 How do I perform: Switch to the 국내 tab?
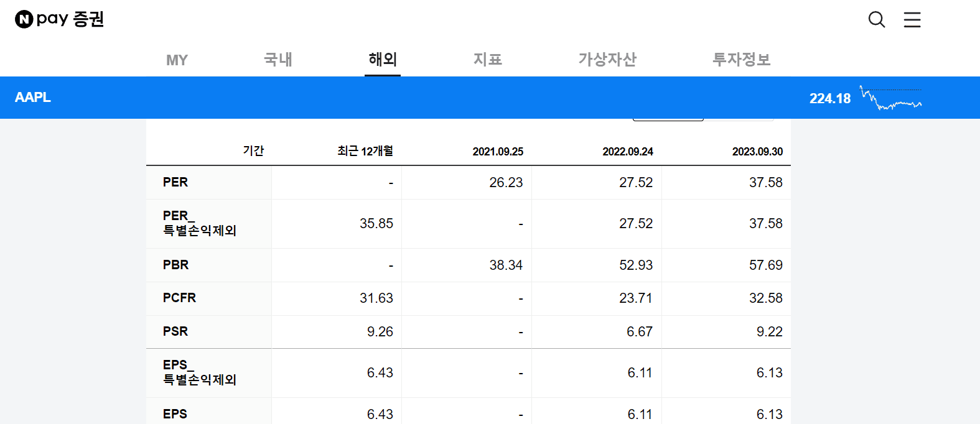[278, 60]
